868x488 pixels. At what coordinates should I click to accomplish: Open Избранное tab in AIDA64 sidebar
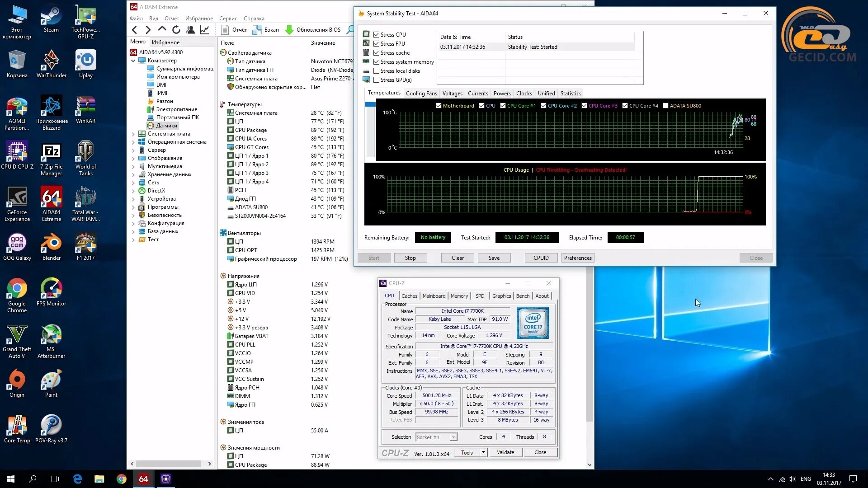165,42
